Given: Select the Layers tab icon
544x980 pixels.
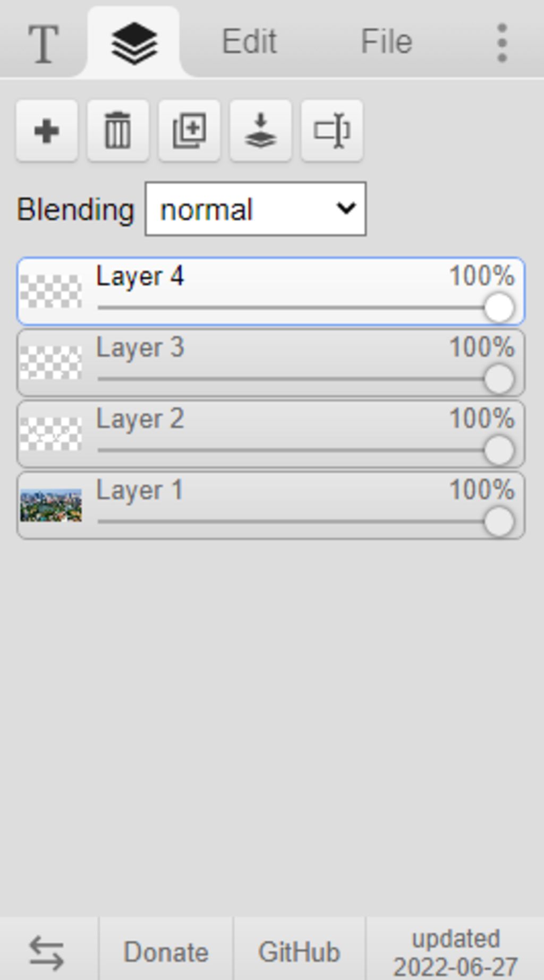Looking at the screenshot, I should point(134,42).
